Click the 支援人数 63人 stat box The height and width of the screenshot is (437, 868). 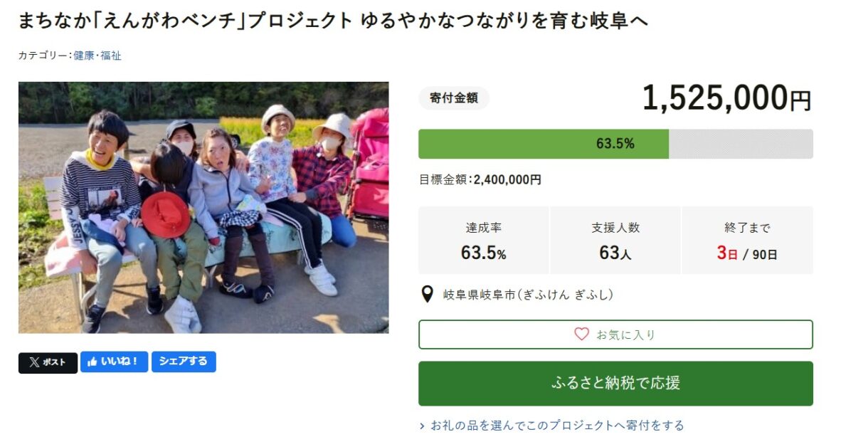pos(615,241)
